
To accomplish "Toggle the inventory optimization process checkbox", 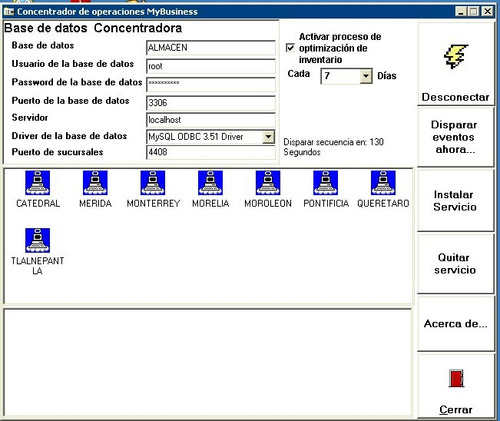I will [x=290, y=48].
